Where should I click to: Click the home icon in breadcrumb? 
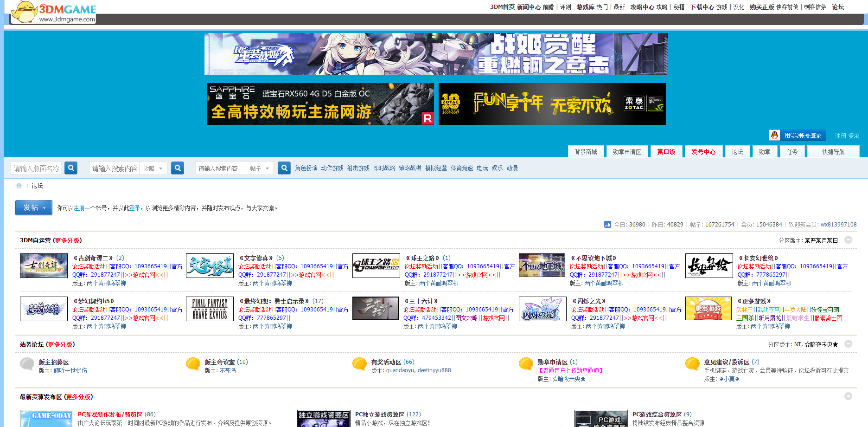(x=19, y=186)
